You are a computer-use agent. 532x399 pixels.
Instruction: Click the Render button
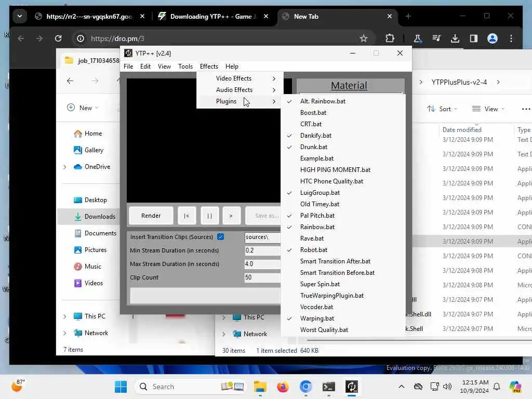click(x=151, y=216)
